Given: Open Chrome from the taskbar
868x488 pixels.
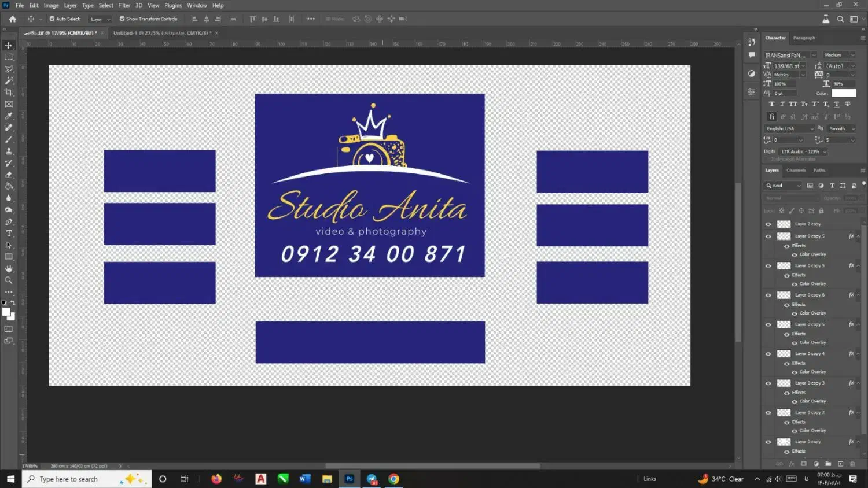Looking at the screenshot, I should [x=393, y=479].
